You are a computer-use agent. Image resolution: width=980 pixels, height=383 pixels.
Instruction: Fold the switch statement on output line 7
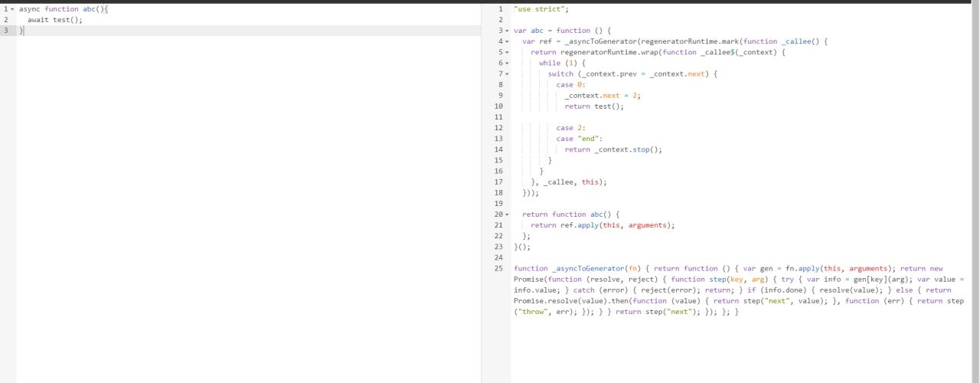click(507, 74)
